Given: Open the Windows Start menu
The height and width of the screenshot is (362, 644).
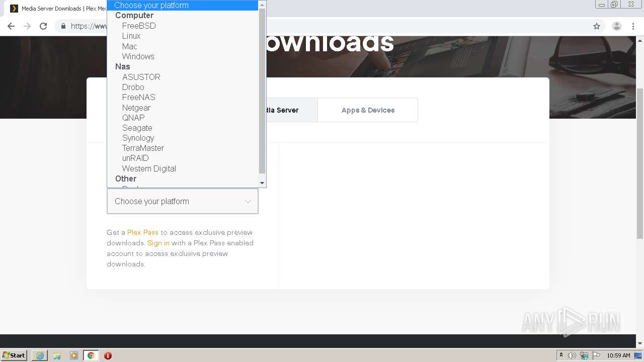Looking at the screenshot, I should [x=14, y=355].
